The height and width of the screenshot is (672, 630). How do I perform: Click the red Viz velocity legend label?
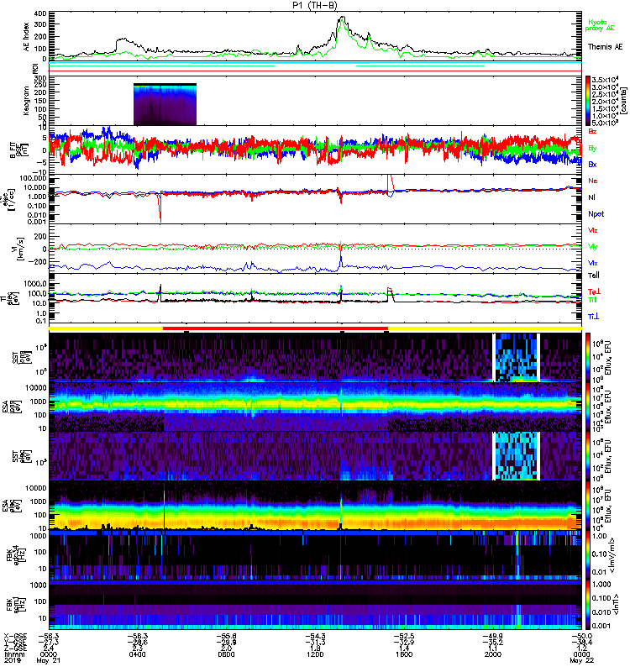(592, 230)
